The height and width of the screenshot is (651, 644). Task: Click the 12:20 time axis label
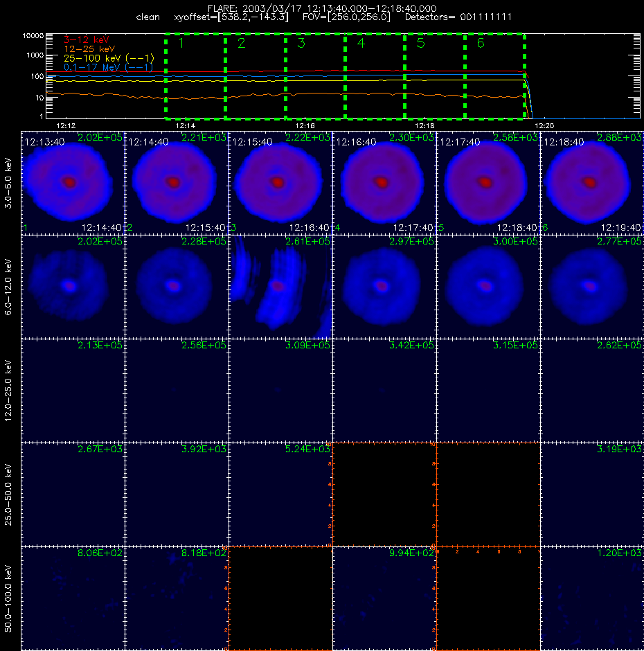pyautogui.click(x=544, y=125)
